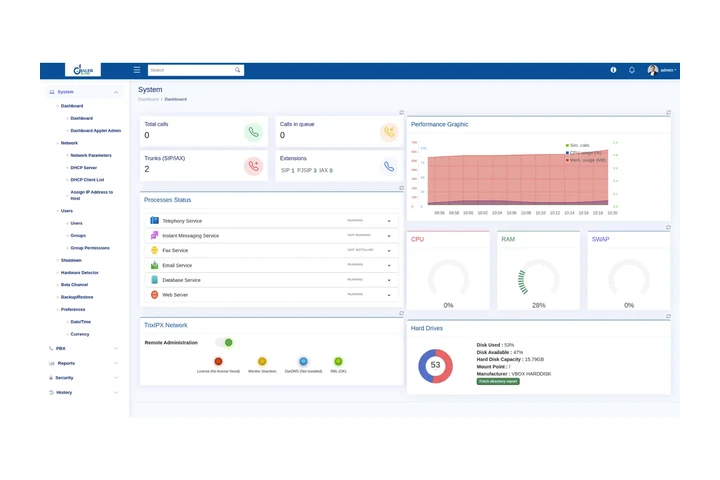Open the admin user menu
720x480 pixels.
coord(662,70)
